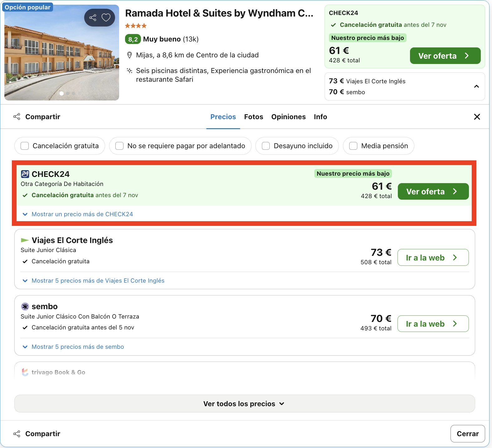Enable the Cancelación gratuita filter checkbox
Screen dimensions: 492x448
25,146
